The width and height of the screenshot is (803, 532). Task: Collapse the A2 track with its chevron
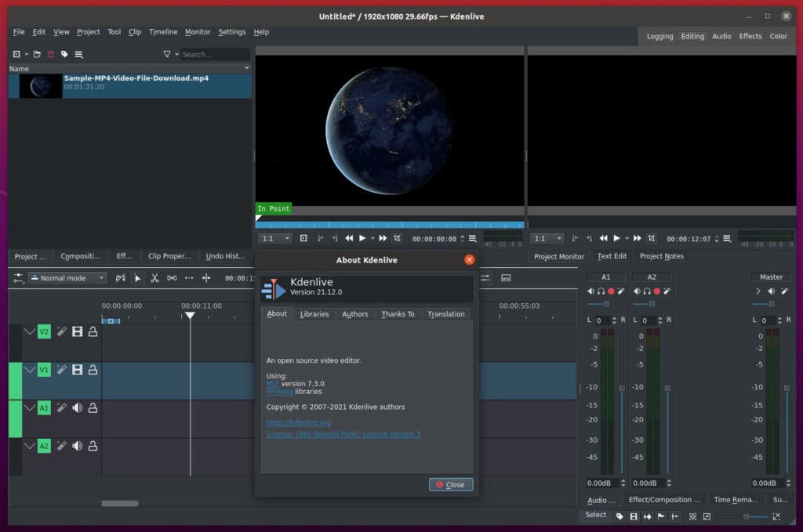tap(30, 446)
